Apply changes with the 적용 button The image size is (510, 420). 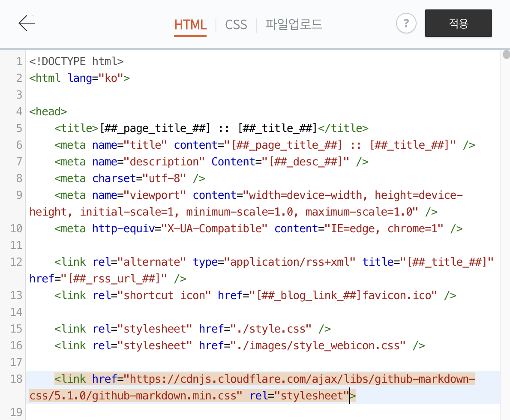tap(458, 23)
